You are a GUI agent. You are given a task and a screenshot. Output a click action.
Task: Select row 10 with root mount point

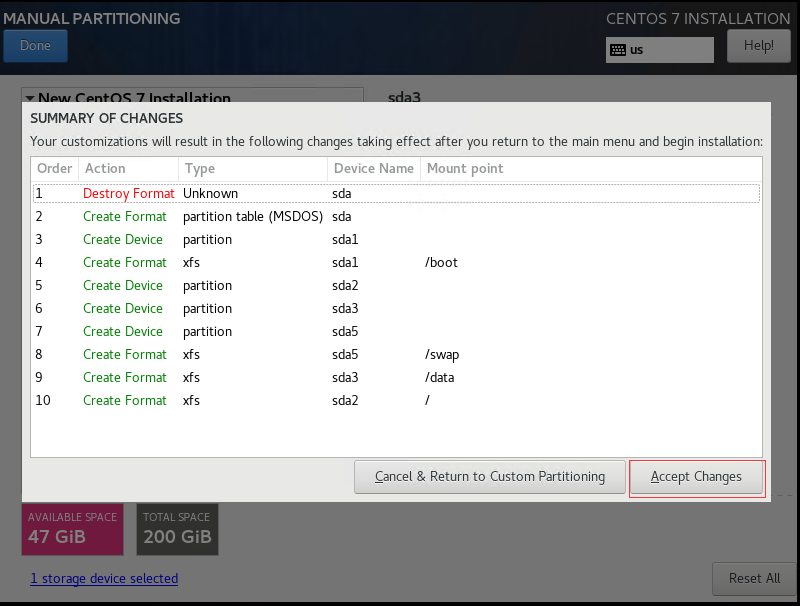coord(396,400)
